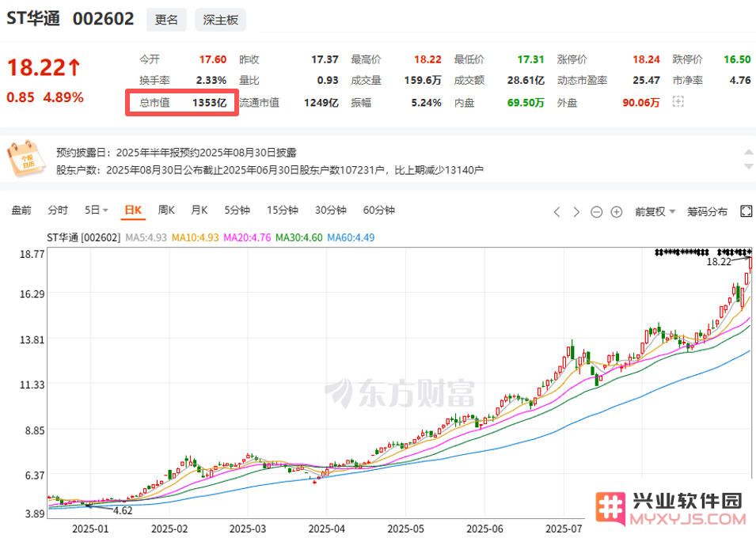The width and height of the screenshot is (756, 538).
Task: Open 筹码分布 chip distribution
Action: click(707, 211)
